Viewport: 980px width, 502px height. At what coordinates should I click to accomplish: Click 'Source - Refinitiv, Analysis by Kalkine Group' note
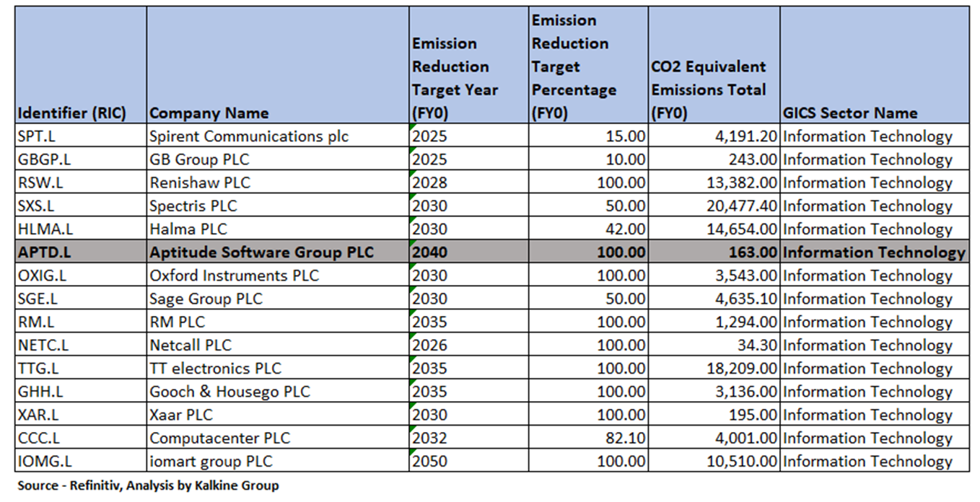pyautogui.click(x=148, y=485)
